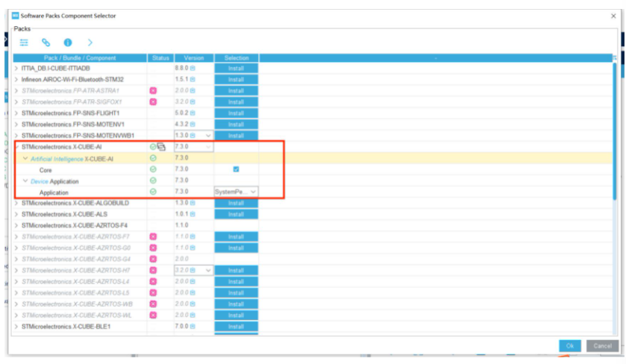Click the version info icon next to 8.8.0
This screenshot has height=364, width=626.
point(193,69)
